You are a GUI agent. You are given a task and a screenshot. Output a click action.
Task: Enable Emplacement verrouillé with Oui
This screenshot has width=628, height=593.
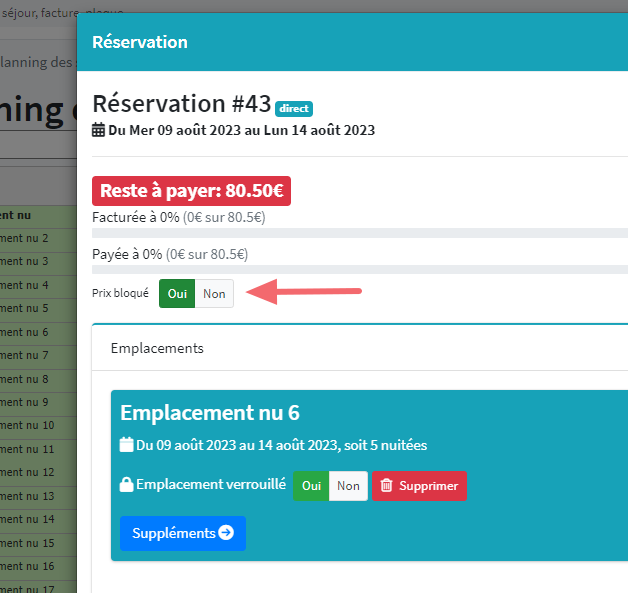click(311, 486)
